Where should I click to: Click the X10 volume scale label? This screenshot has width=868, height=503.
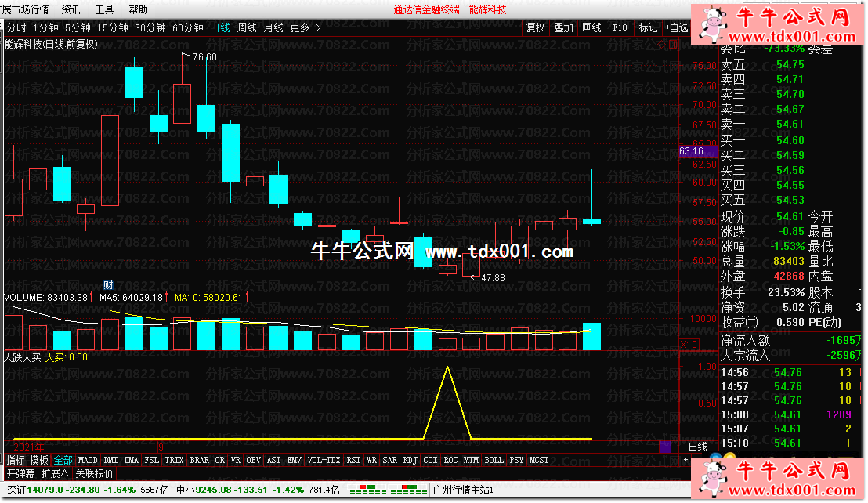[x=689, y=344]
